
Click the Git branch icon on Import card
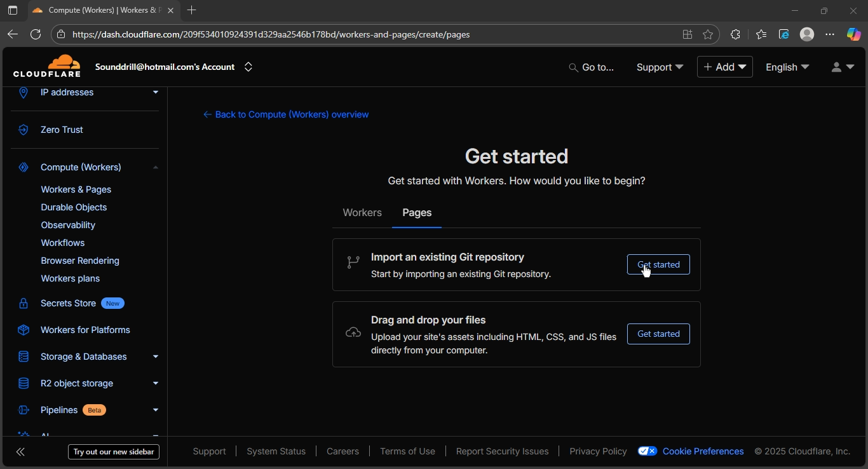point(353,261)
